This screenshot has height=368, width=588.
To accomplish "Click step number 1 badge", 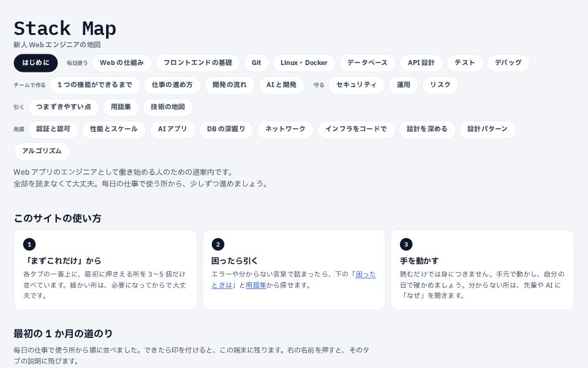I will (29, 245).
